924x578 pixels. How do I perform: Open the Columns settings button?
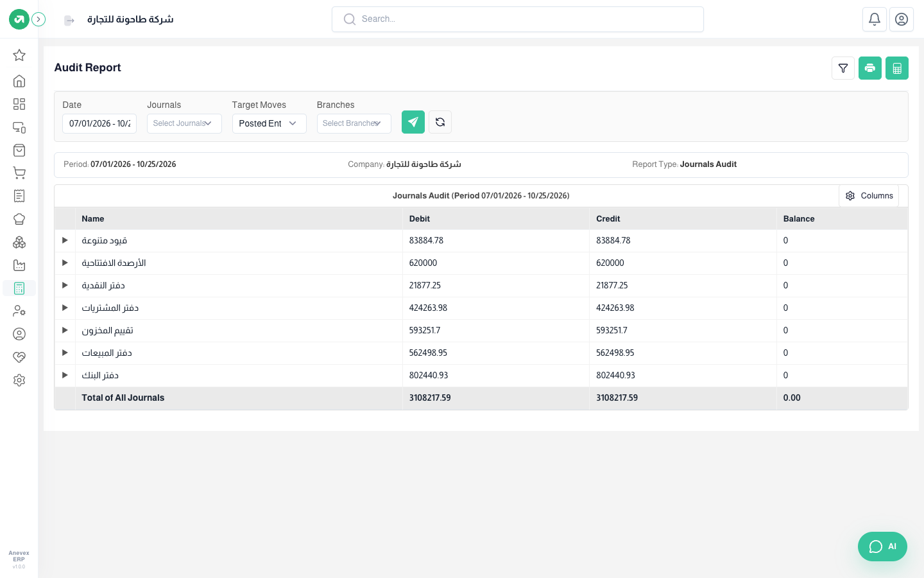[869, 196]
